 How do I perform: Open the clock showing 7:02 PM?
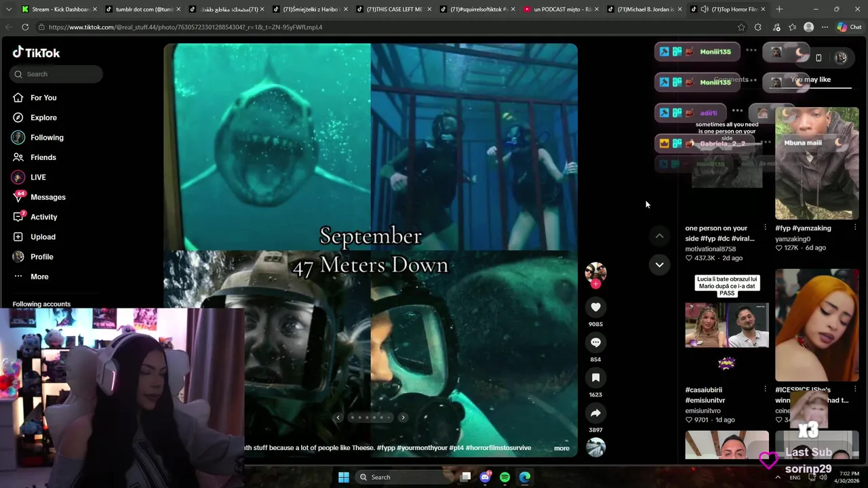coord(848,477)
